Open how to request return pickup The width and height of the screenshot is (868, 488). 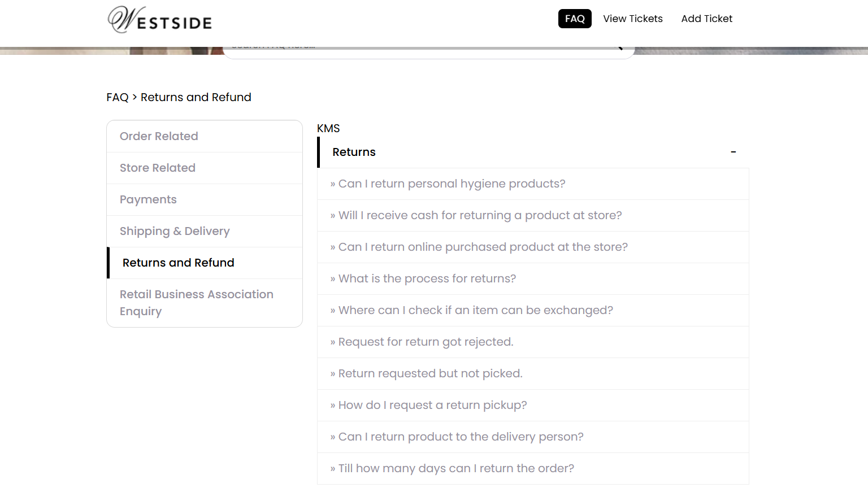coord(432,405)
